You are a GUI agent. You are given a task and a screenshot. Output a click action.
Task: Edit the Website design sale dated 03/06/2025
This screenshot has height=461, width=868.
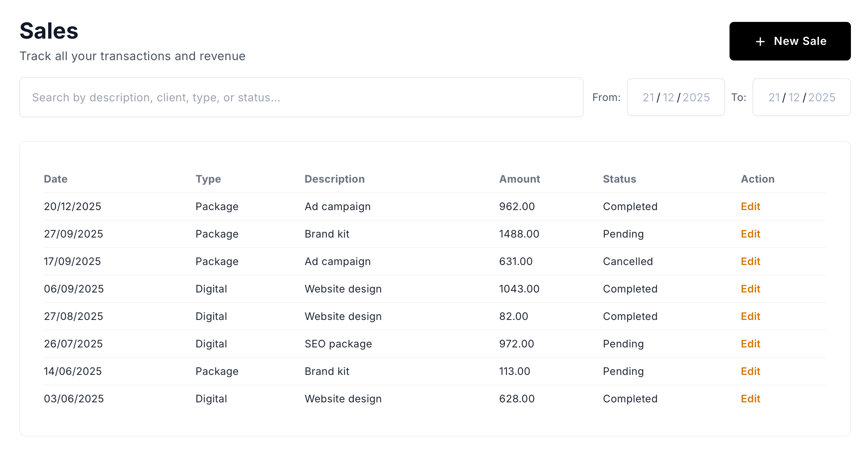(750, 399)
